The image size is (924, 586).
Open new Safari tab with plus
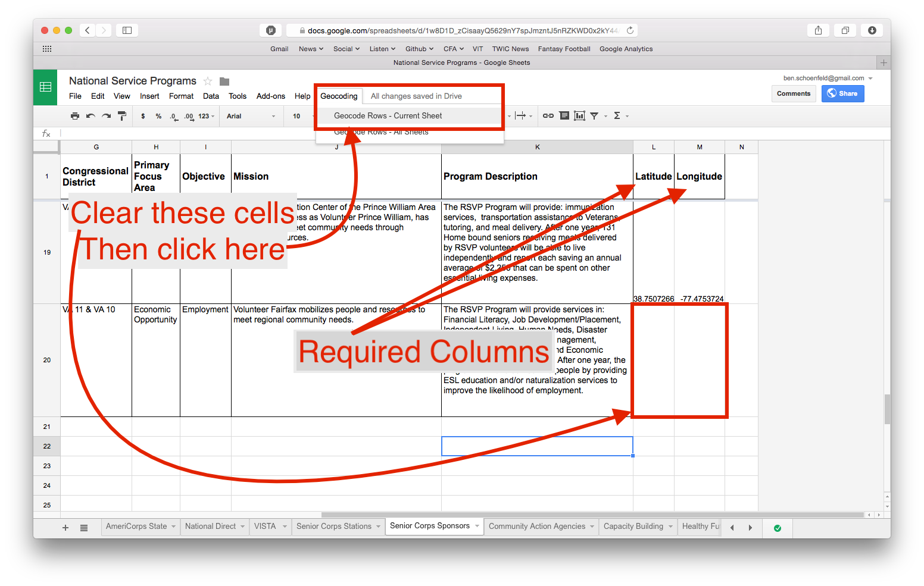(884, 62)
